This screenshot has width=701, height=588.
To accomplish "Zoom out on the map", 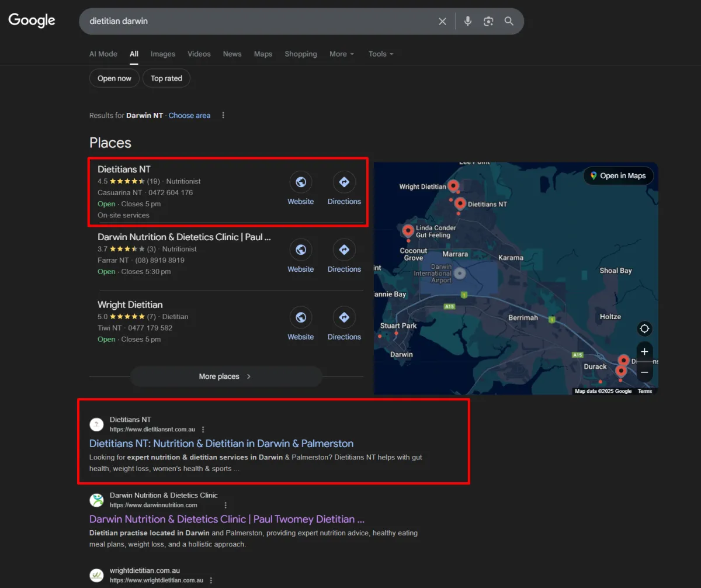I will [644, 372].
